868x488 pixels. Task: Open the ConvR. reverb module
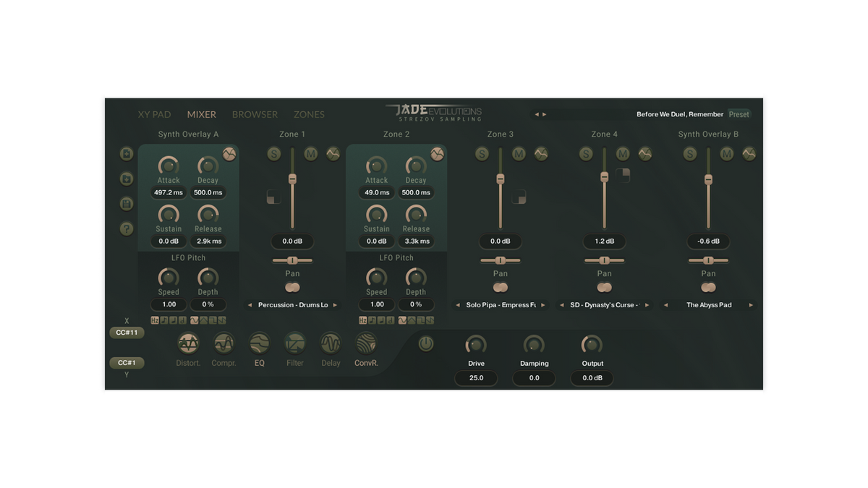(x=366, y=343)
